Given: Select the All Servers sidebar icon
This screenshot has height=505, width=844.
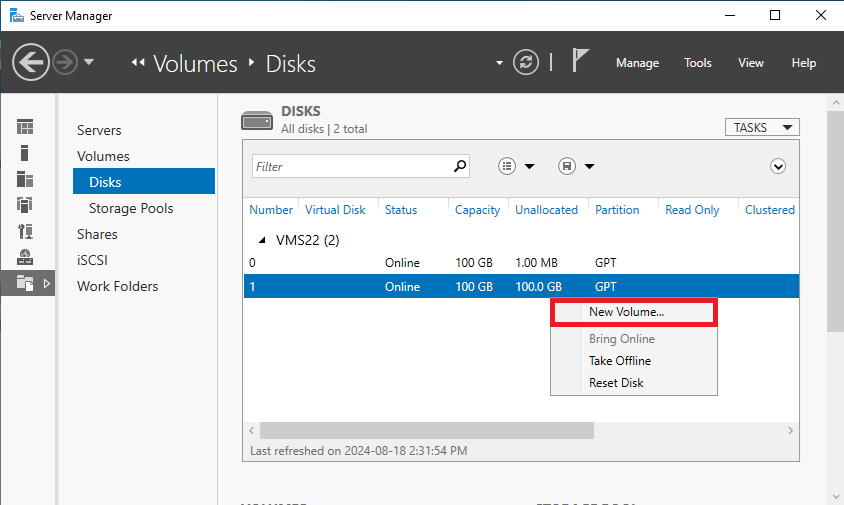Looking at the screenshot, I should click(x=25, y=179).
